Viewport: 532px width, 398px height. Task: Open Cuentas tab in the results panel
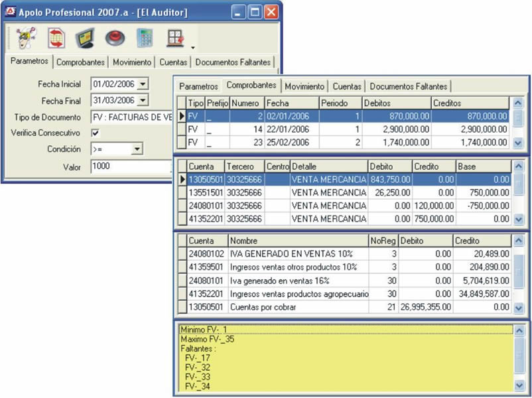coord(347,86)
